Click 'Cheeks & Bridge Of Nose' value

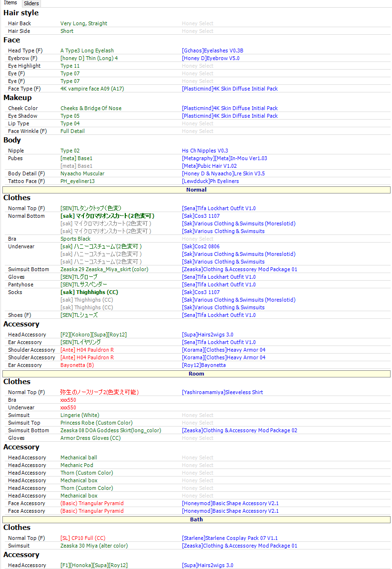pyautogui.click(x=91, y=109)
